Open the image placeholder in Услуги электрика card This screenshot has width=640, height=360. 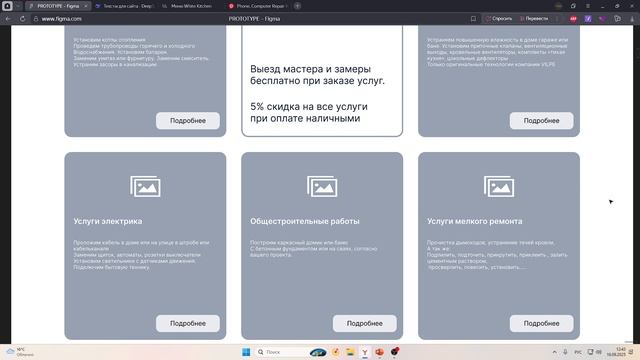pyautogui.click(x=145, y=187)
